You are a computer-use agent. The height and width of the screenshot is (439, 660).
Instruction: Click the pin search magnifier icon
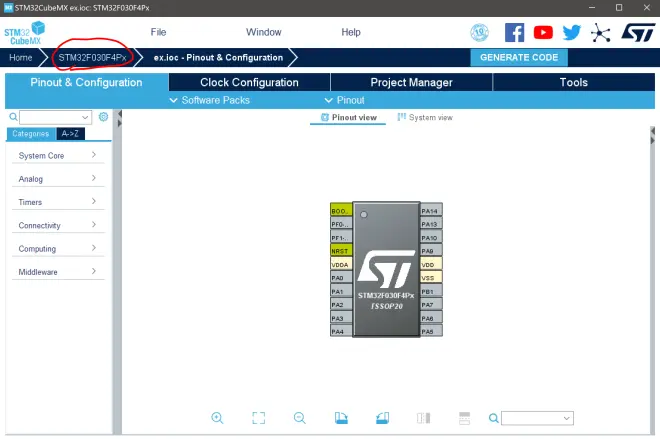494,418
